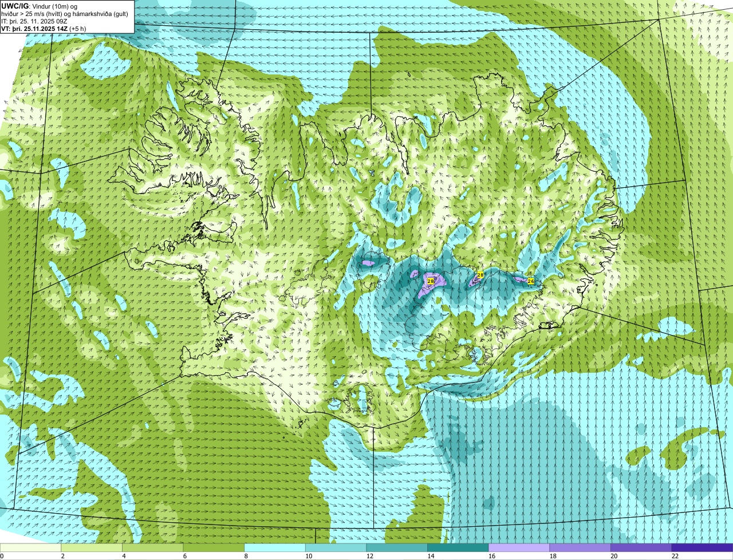
Task: Click the "16" scale tick label
Action: pyautogui.click(x=492, y=556)
